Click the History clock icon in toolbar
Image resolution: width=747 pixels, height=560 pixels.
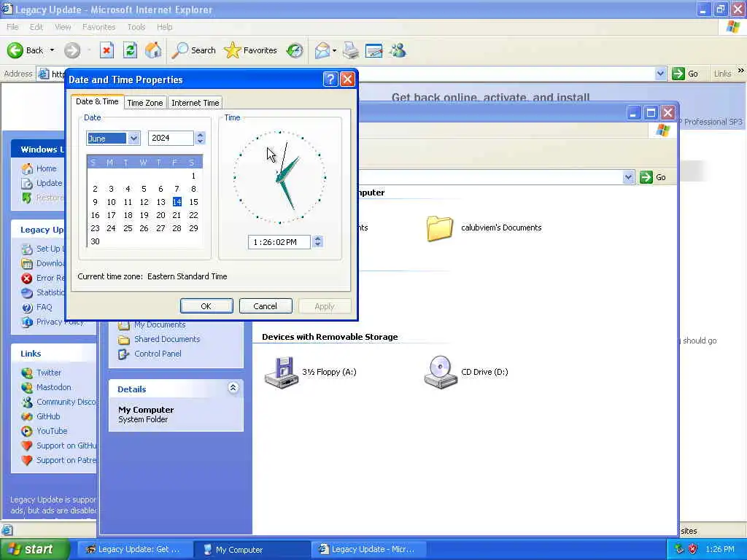pyautogui.click(x=295, y=50)
